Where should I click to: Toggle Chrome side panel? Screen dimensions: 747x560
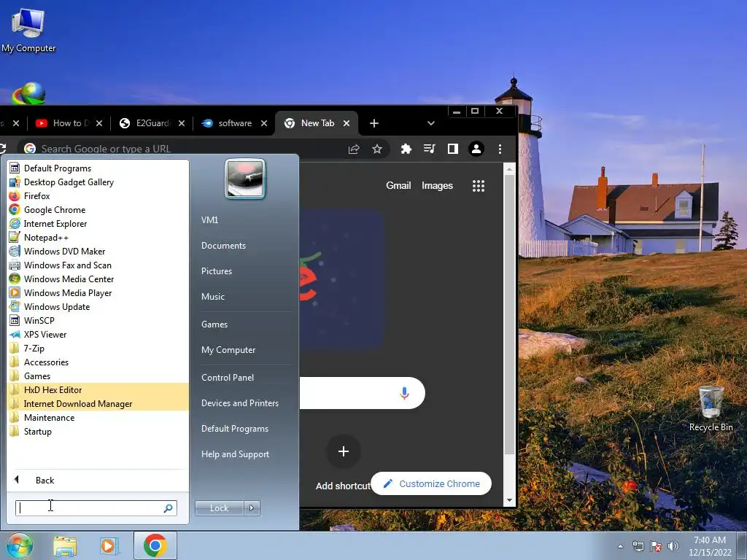click(x=452, y=149)
